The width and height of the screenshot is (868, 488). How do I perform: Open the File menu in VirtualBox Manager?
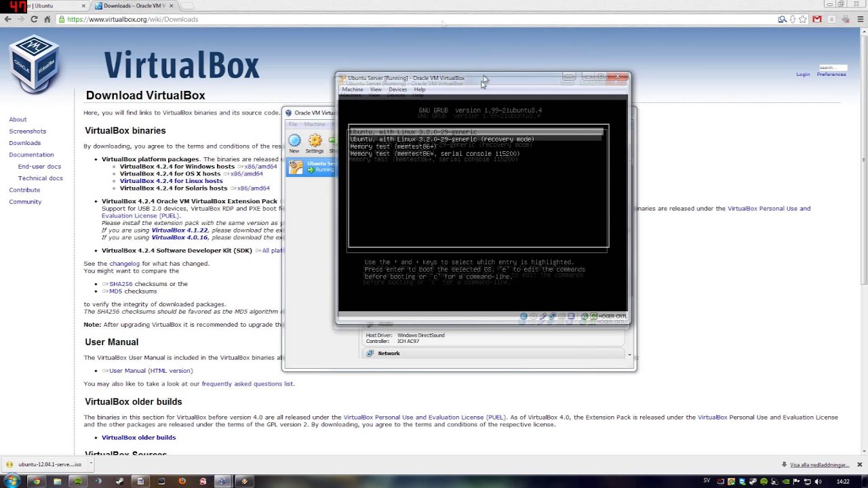tap(293, 124)
